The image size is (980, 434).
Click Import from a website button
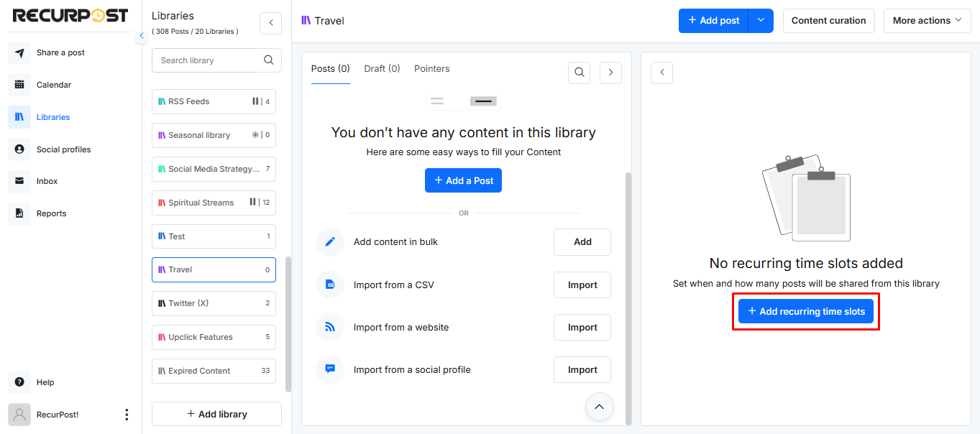(582, 328)
